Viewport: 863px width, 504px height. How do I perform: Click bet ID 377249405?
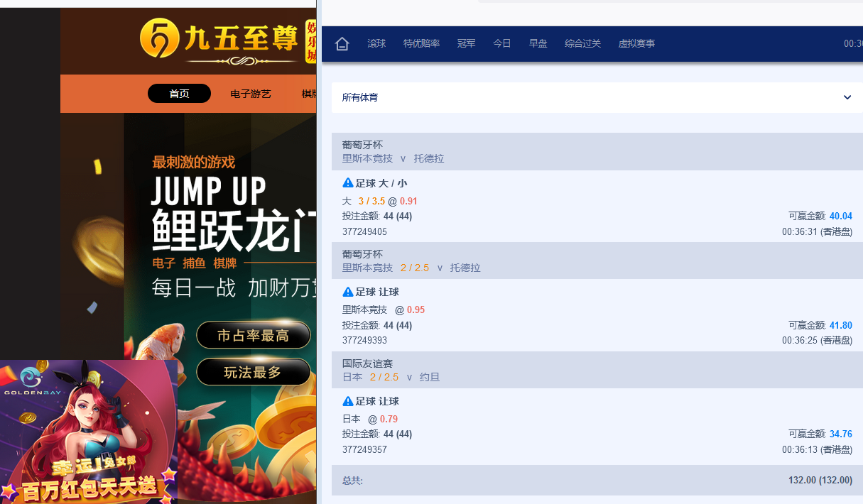point(364,231)
